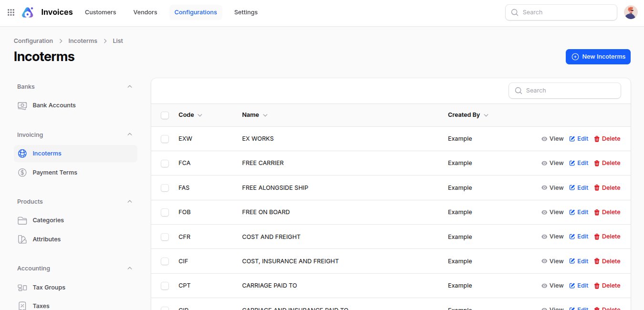Viewport: 644px width, 310px height.
Task: Switch to the Customers tab
Action: (100, 12)
